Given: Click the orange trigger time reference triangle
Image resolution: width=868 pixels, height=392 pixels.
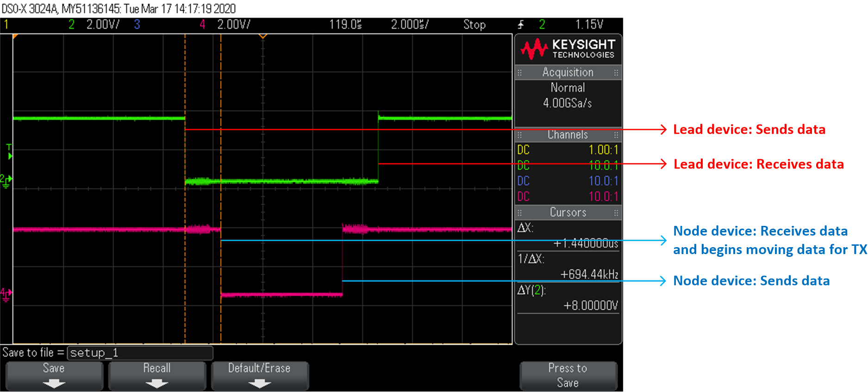Looking at the screenshot, I should tap(262, 36).
